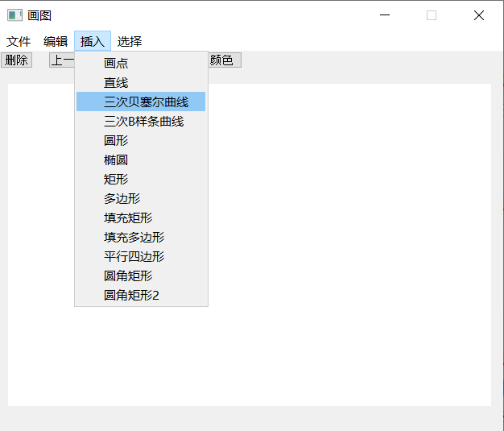The width and height of the screenshot is (504, 431).
Task: Pick the 矩形 menu item
Action: [141, 179]
